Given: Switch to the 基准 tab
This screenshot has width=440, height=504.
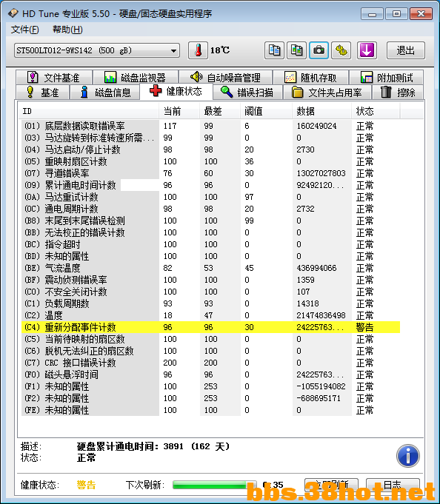Looking at the screenshot, I should click(42, 93).
